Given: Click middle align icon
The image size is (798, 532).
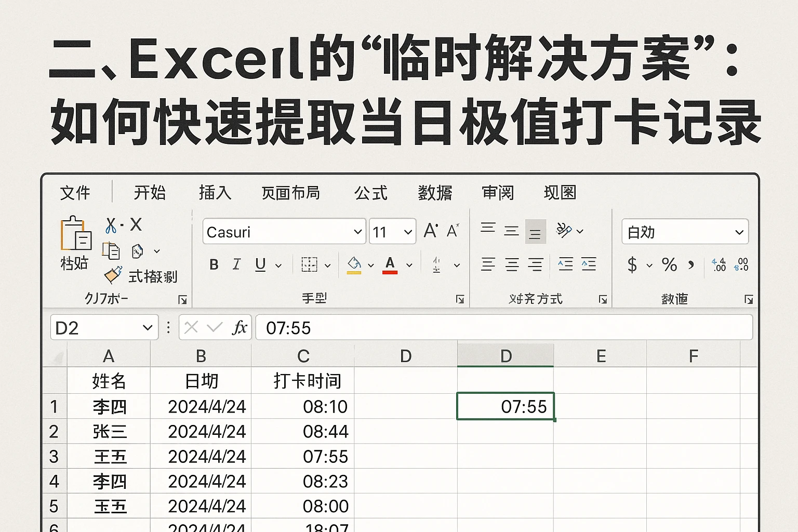Looking at the screenshot, I should (x=512, y=231).
